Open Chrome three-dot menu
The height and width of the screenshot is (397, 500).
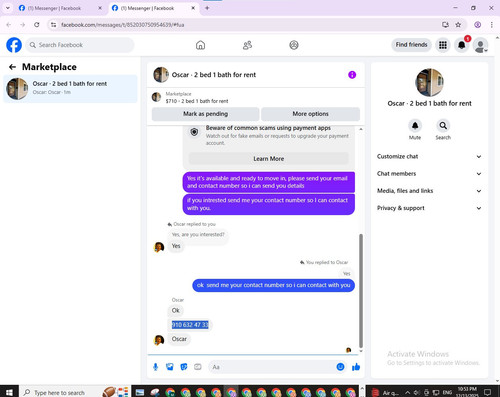[492, 25]
